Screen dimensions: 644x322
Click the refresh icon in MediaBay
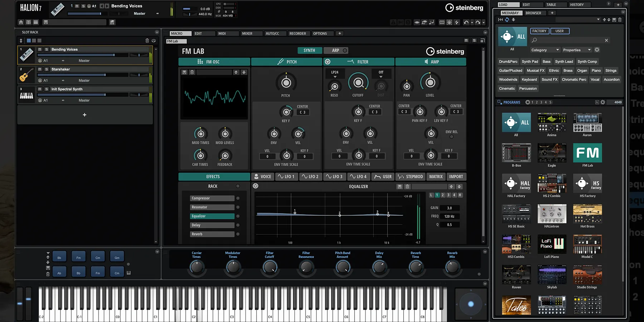(507, 20)
